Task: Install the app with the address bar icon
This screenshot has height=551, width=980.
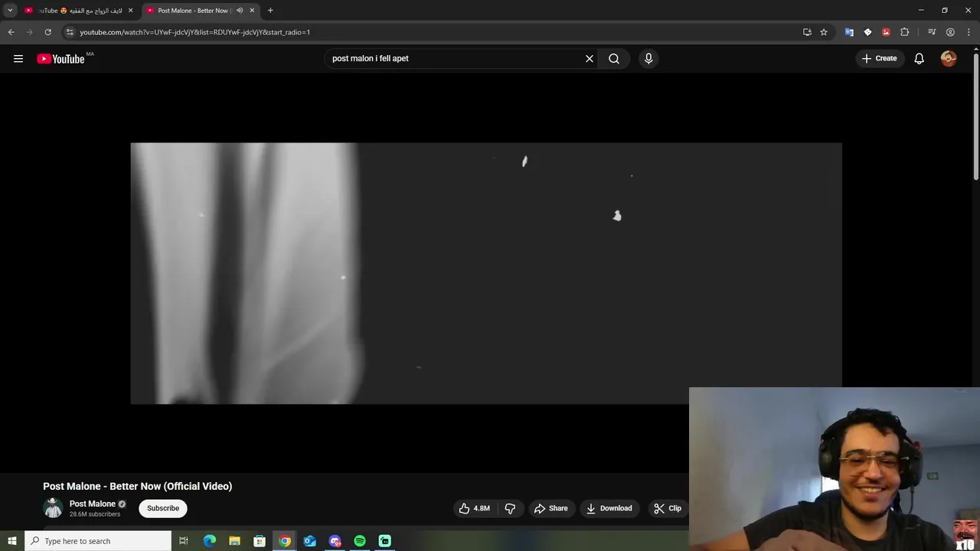Action: click(807, 32)
